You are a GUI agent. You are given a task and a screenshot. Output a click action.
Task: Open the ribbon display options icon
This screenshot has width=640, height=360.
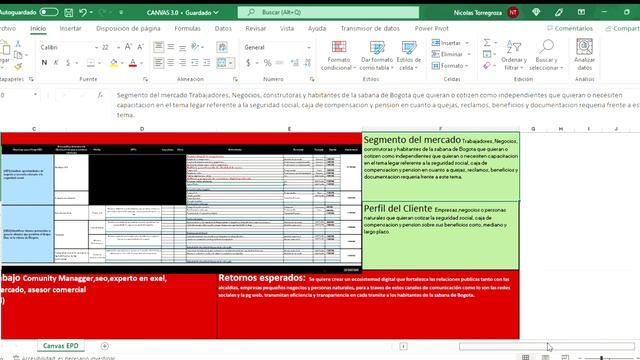point(581,12)
